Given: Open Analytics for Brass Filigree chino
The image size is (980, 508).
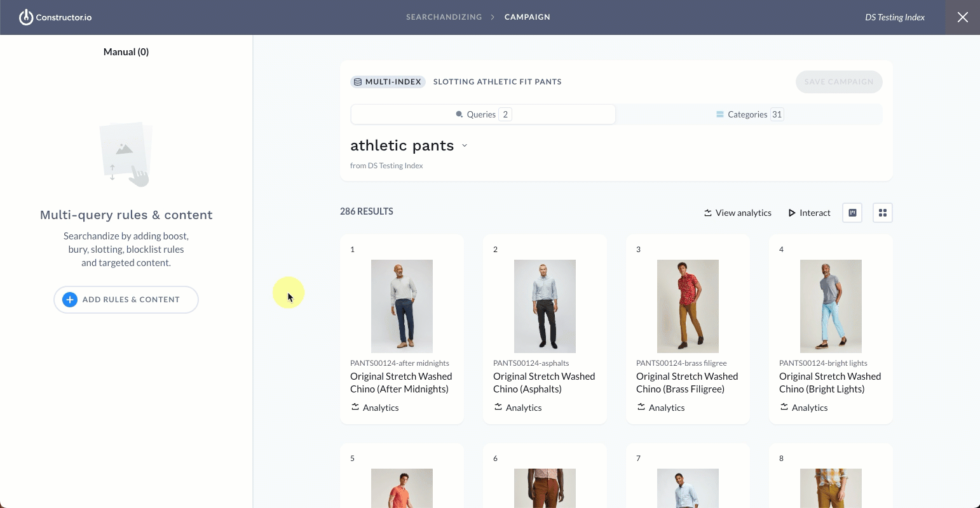Looking at the screenshot, I should tap(661, 408).
